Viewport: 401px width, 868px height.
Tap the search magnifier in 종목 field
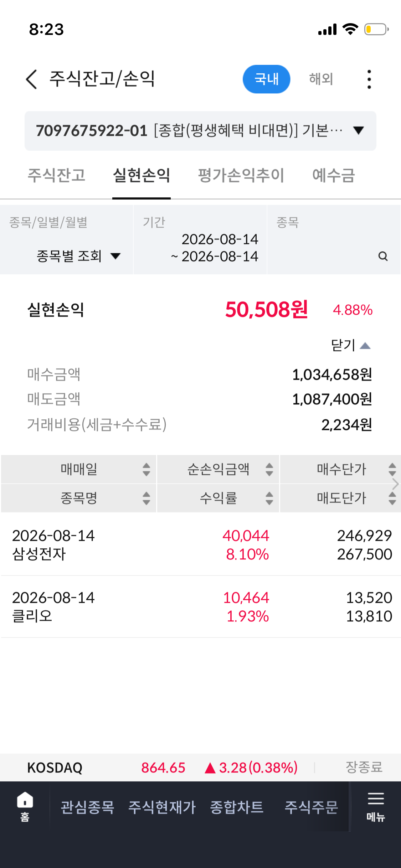click(x=383, y=256)
